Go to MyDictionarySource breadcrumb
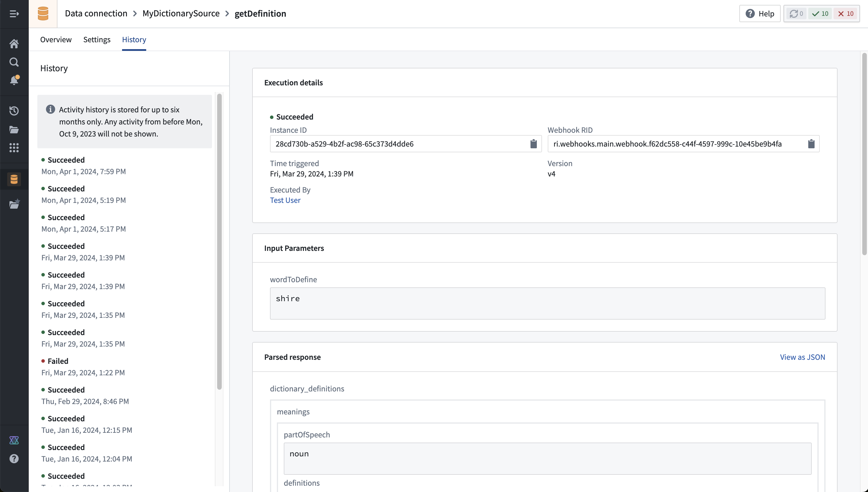Screen dimensions: 868x492 (181, 13)
